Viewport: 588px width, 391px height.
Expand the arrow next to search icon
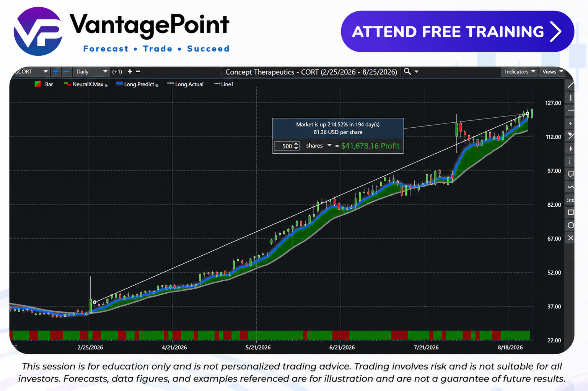point(416,71)
